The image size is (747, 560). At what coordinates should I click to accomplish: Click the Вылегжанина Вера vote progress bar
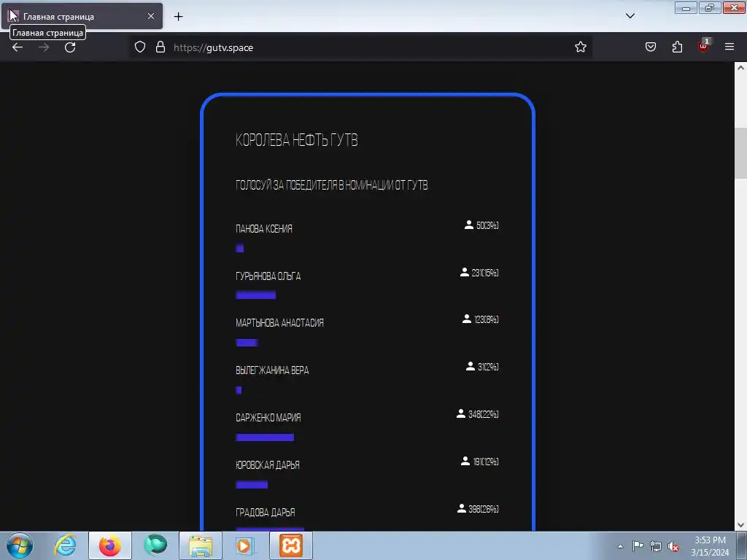pos(239,390)
